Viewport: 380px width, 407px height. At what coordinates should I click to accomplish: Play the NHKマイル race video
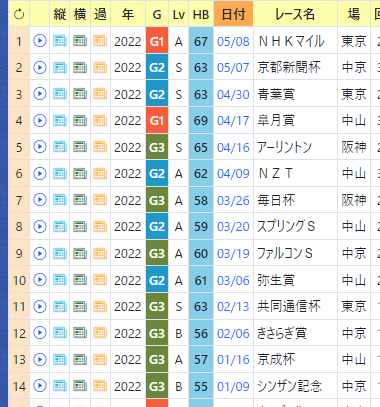point(40,41)
